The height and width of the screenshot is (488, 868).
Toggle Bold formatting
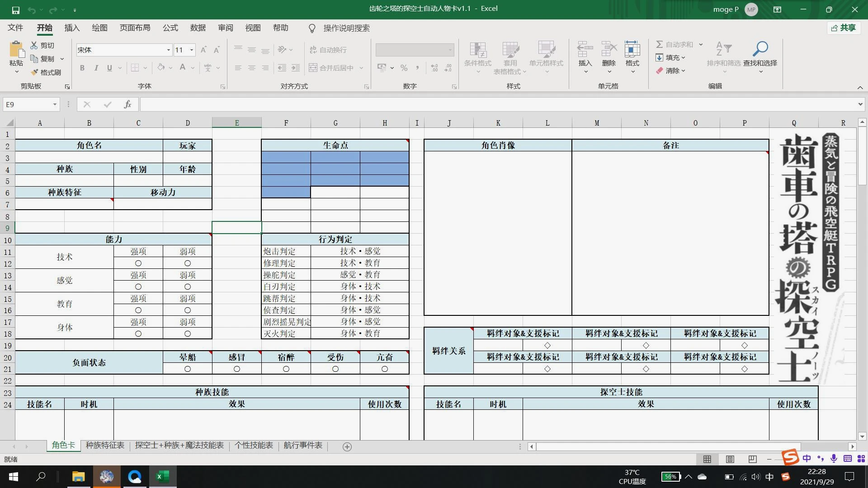[82, 68]
